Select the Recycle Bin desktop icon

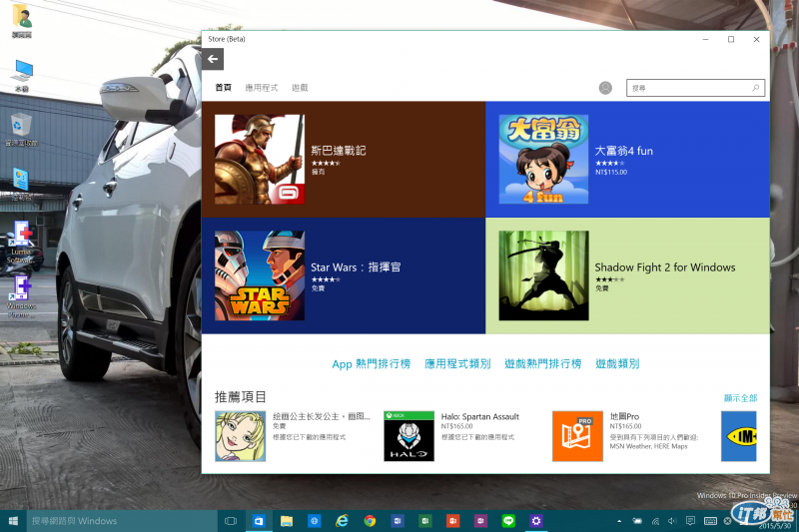(x=22, y=130)
